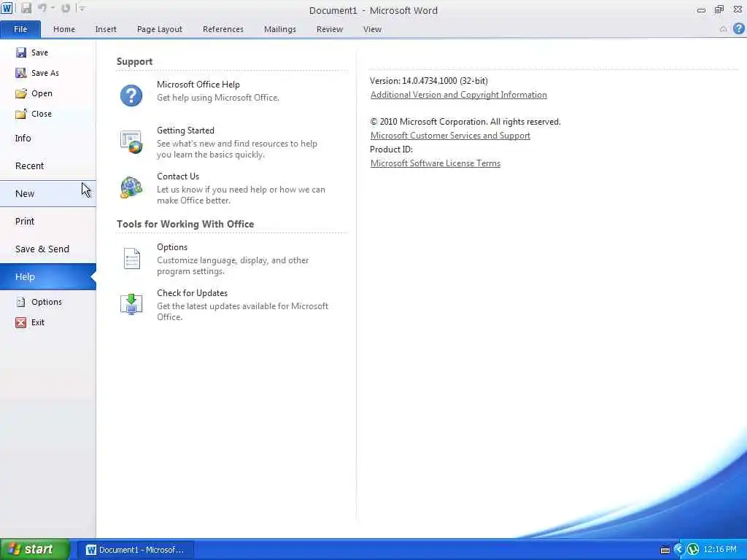The width and height of the screenshot is (747, 560).
Task: Open the Print section
Action: coord(47,221)
